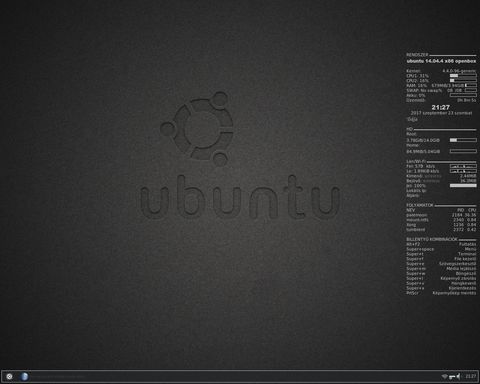Screen dimensions: 480x384
Task: Click the palemoon process row
Action: click(x=441, y=215)
